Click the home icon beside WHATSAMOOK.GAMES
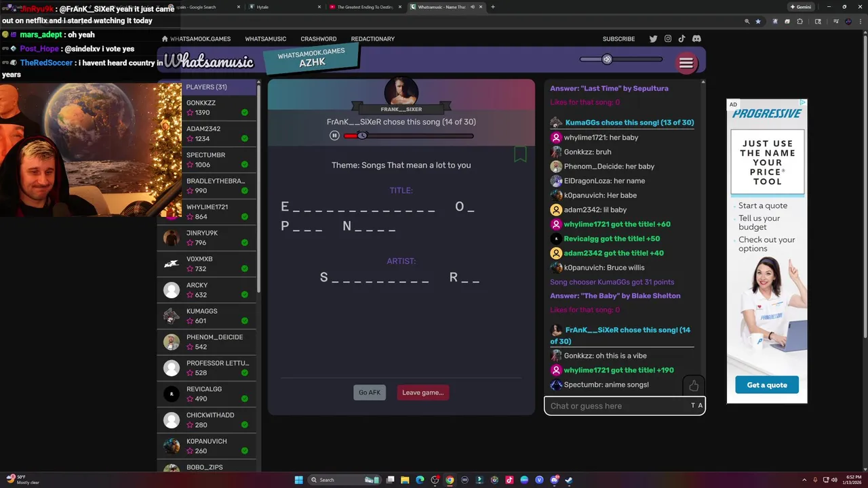 pos(164,39)
